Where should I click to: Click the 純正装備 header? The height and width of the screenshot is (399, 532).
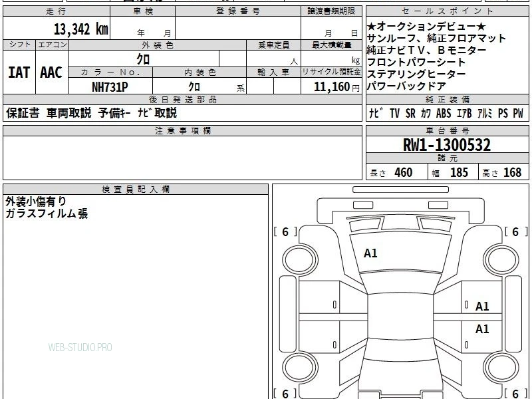click(448, 100)
